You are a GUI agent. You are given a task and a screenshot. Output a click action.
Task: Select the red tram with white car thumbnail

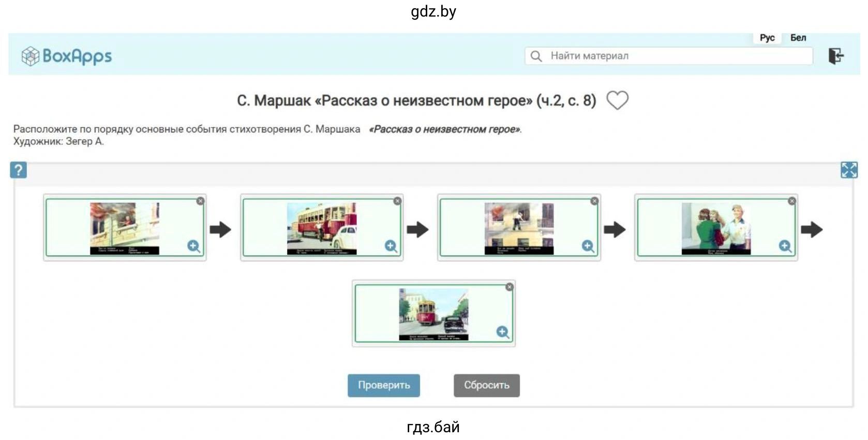322,228
